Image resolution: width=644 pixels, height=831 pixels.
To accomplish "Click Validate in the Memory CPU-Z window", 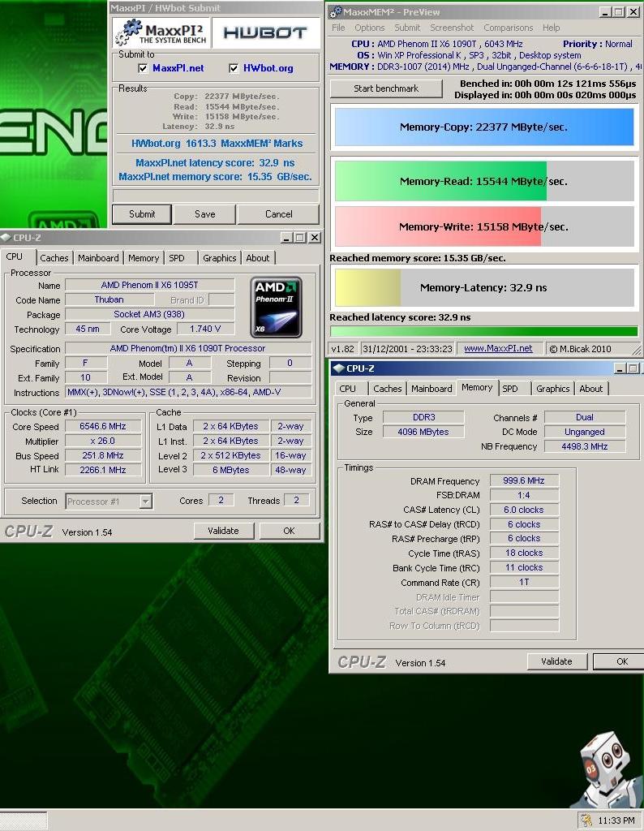I will click(x=556, y=661).
